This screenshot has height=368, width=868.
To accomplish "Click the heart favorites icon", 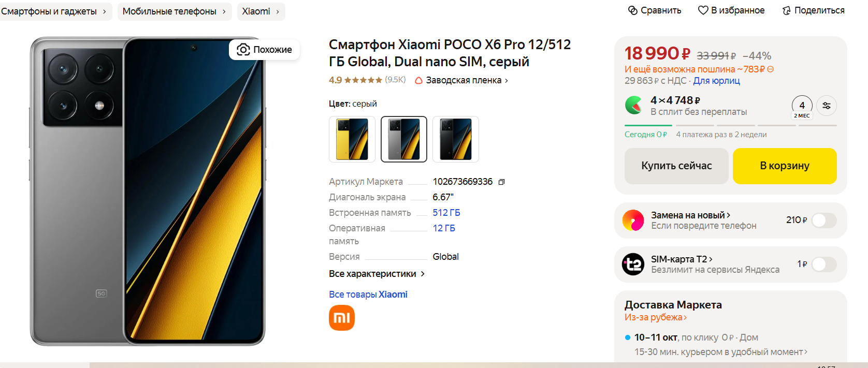I will [703, 10].
